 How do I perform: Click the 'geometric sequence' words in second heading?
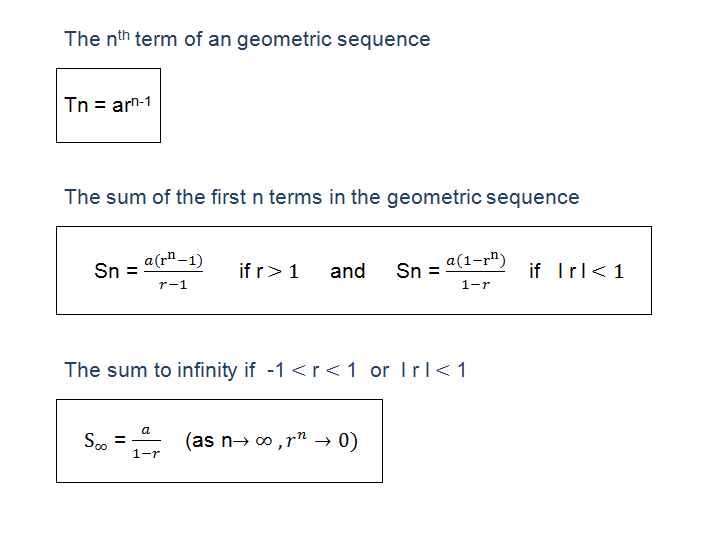click(483, 198)
